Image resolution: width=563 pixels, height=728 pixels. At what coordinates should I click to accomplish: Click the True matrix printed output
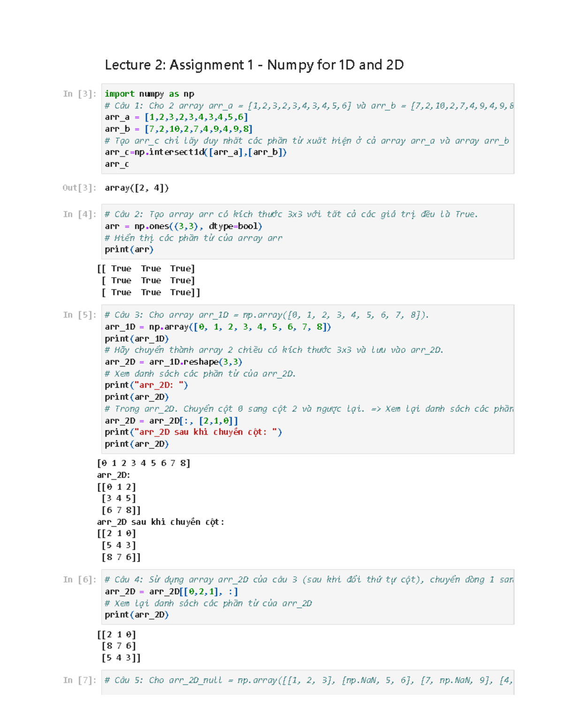pos(148,280)
